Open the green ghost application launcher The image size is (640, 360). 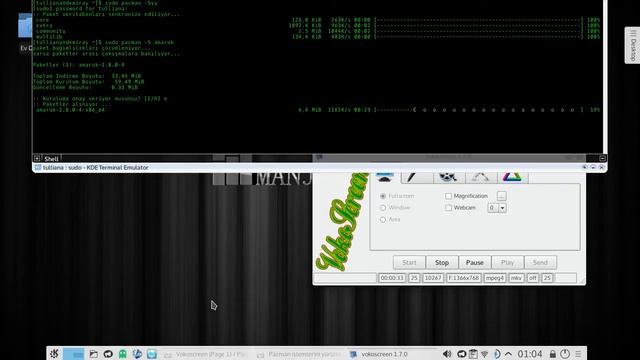tap(122, 354)
